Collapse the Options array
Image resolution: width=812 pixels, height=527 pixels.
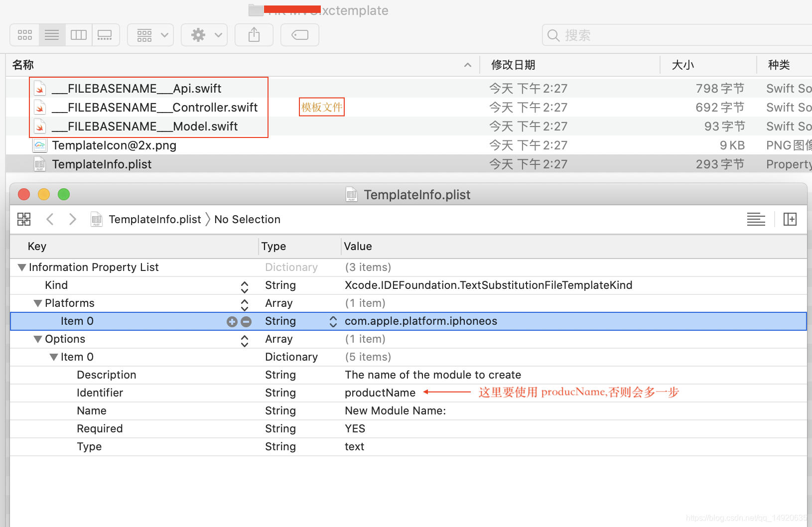tap(37, 339)
